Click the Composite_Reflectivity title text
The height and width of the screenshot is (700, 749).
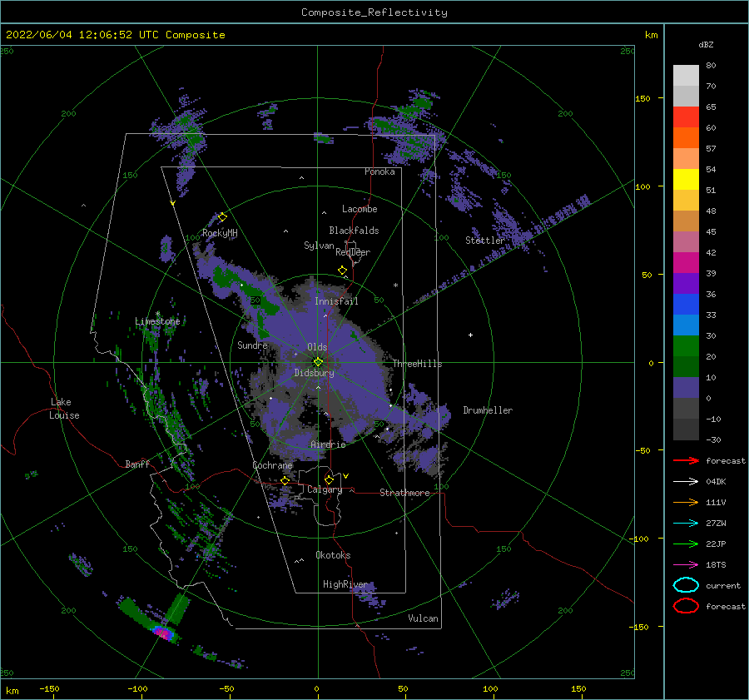pyautogui.click(x=374, y=12)
